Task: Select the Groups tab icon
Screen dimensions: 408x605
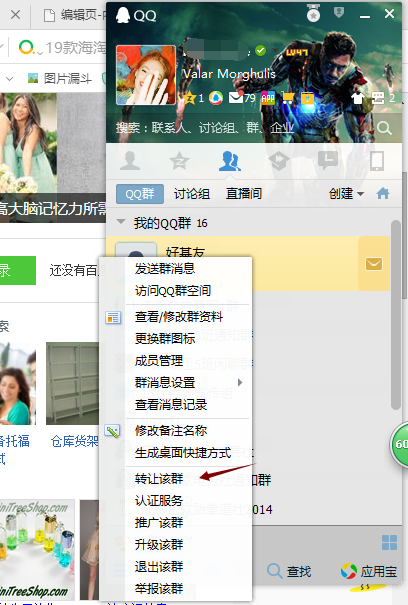Action: tap(230, 161)
